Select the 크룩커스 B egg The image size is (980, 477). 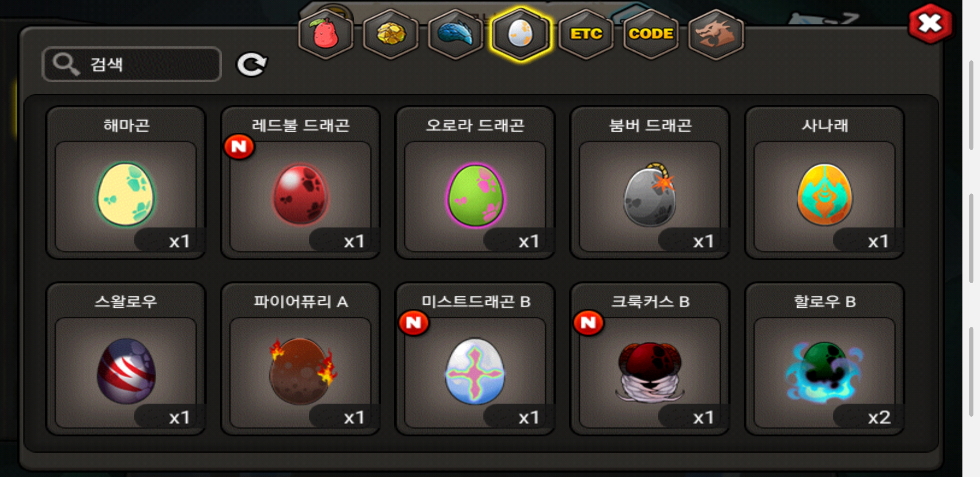pos(650,359)
